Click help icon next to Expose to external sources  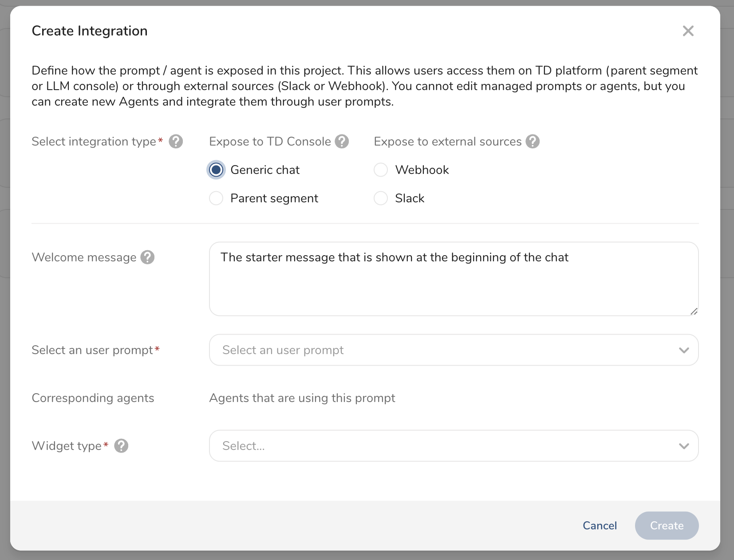click(x=533, y=142)
